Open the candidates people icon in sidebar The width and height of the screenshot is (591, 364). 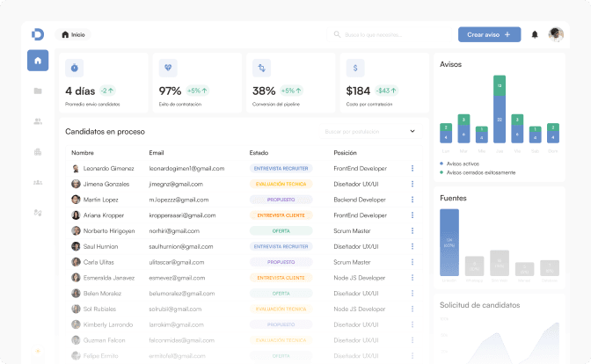click(x=38, y=121)
